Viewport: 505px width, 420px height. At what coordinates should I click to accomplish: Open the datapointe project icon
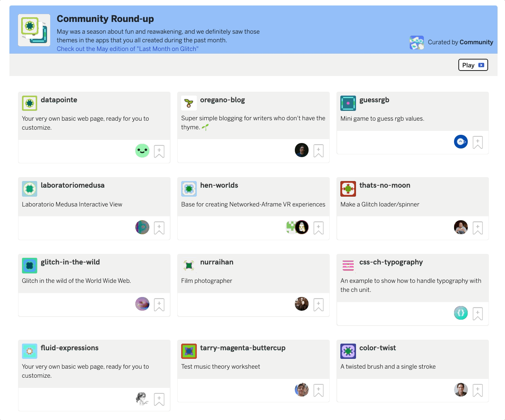pos(29,103)
